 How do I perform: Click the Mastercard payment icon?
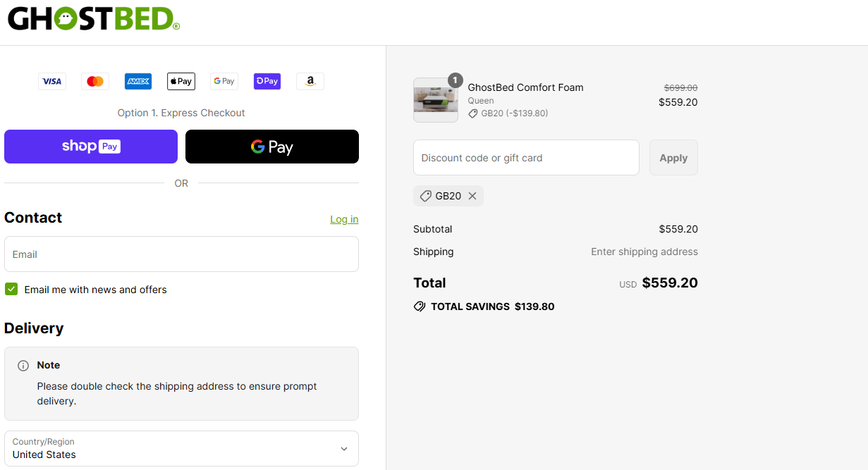[x=95, y=82]
